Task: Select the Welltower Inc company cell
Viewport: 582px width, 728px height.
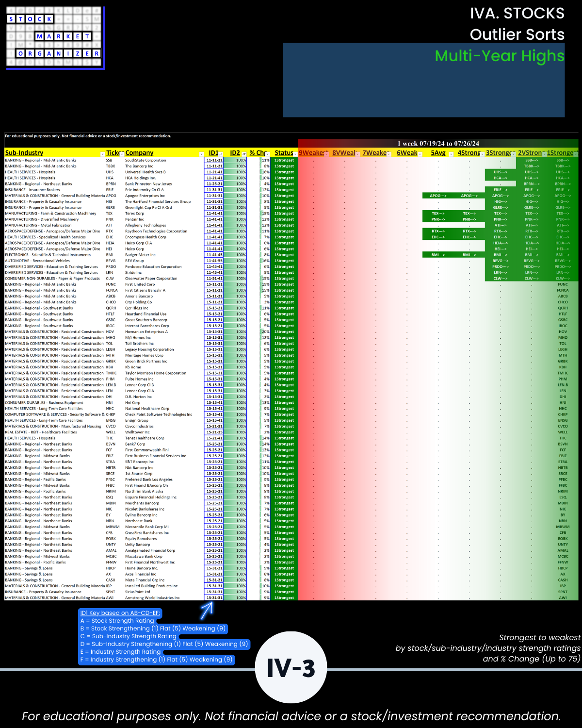Action: pyautogui.click(x=164, y=432)
